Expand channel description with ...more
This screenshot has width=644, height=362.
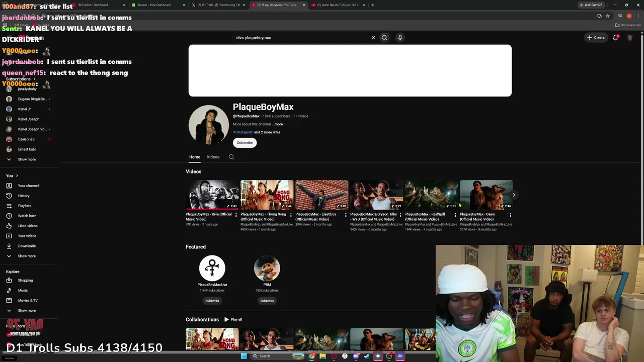[x=278, y=124]
